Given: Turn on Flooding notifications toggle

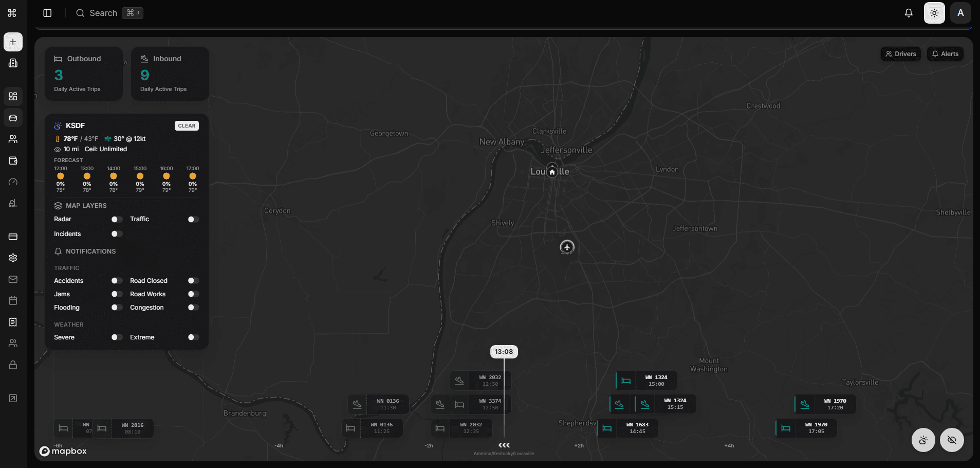Looking at the screenshot, I should pos(117,308).
